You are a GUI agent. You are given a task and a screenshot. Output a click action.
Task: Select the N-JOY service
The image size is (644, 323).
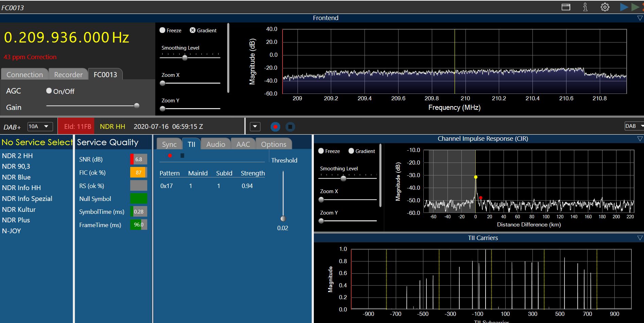[12, 231]
